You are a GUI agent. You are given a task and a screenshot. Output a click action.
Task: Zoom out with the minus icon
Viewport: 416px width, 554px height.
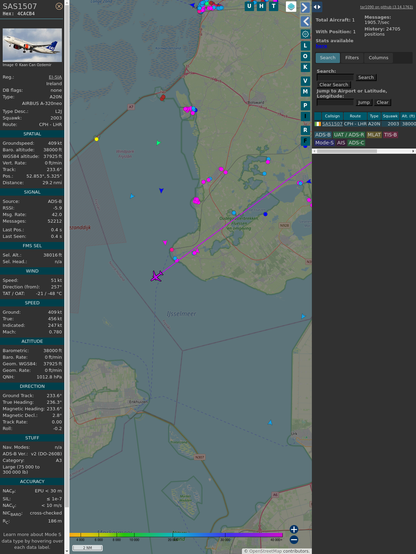tap(294, 540)
